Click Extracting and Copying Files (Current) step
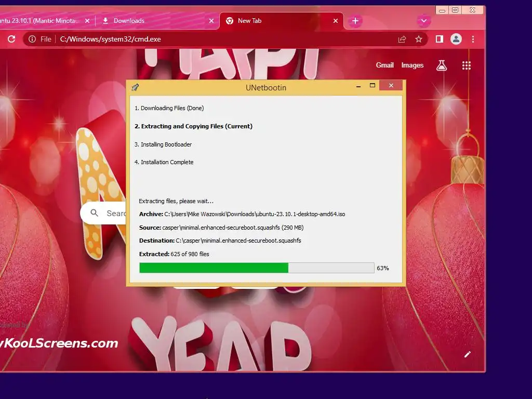 pos(193,126)
